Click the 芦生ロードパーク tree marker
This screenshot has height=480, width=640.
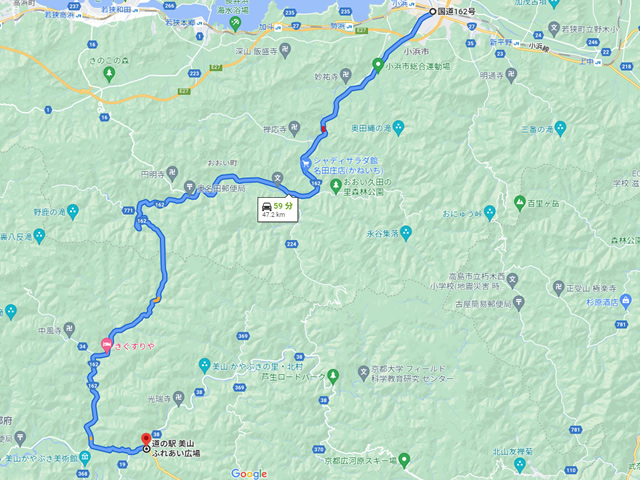333,376
